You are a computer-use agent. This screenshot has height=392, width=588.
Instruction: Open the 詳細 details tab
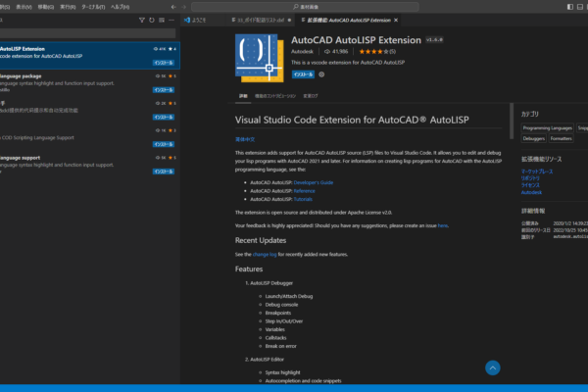point(243,96)
